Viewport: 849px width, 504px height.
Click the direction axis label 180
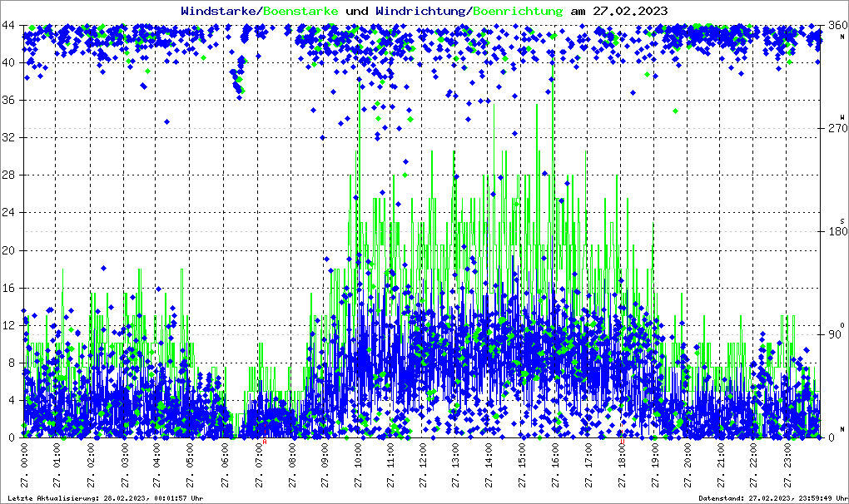[838, 231]
